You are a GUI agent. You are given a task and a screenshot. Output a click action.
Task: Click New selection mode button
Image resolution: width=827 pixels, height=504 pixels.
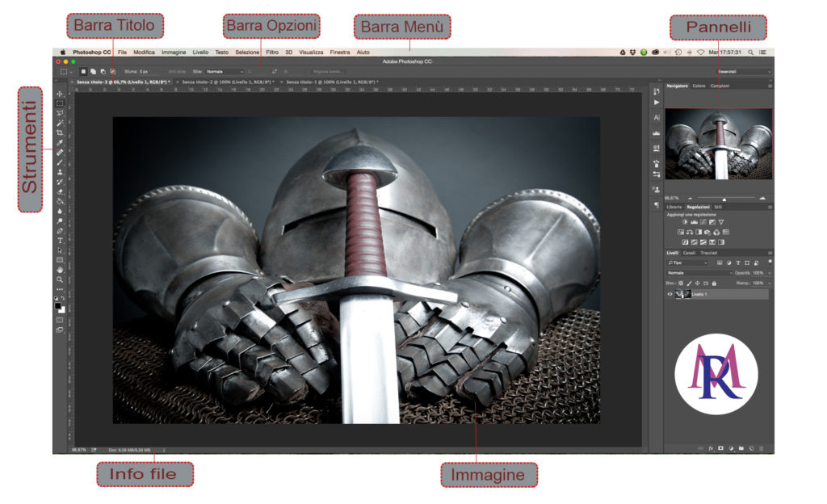(83, 72)
